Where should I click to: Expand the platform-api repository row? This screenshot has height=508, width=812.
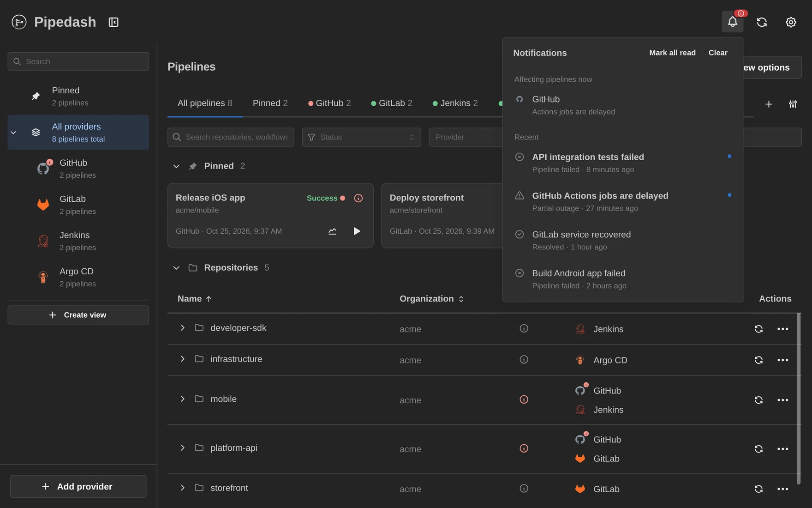[182, 448]
